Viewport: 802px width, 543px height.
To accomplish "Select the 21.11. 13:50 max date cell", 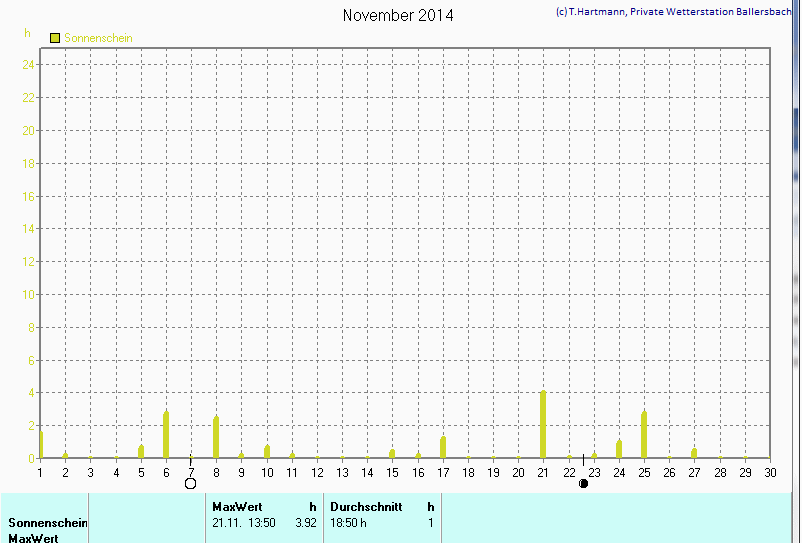I will tap(244, 522).
